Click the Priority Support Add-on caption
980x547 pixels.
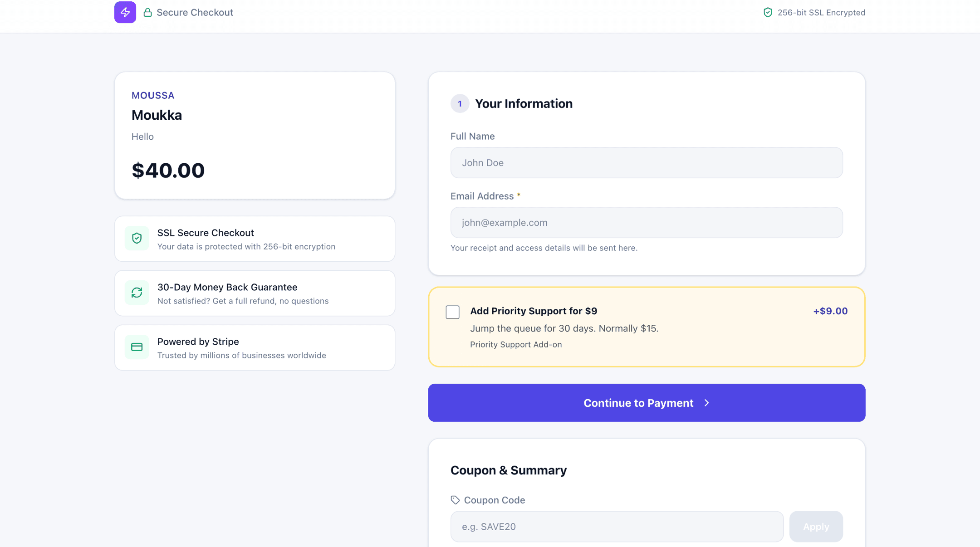pos(516,344)
